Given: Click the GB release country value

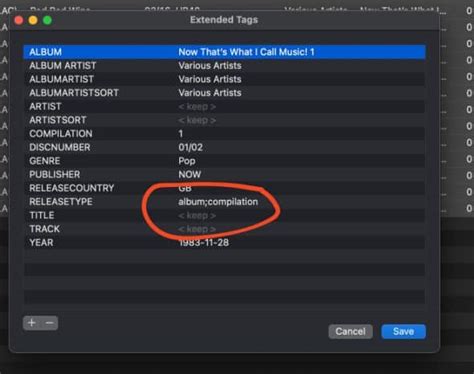Looking at the screenshot, I should pos(185,189).
